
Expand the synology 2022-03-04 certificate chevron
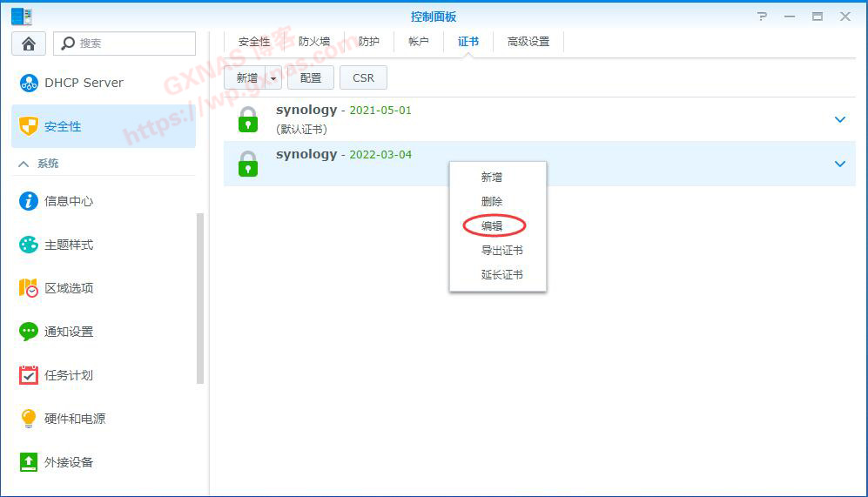(x=840, y=164)
